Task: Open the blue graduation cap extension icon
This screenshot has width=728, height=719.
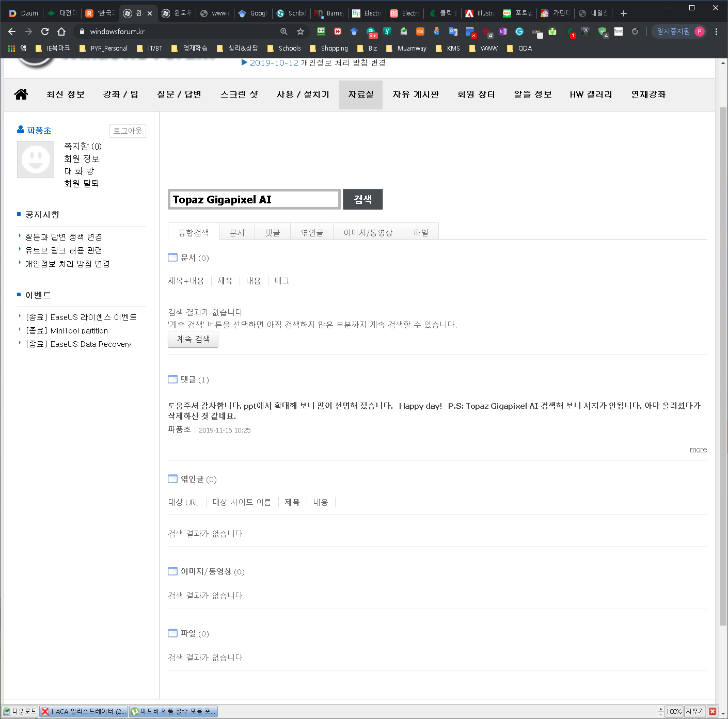Action: click(x=354, y=31)
